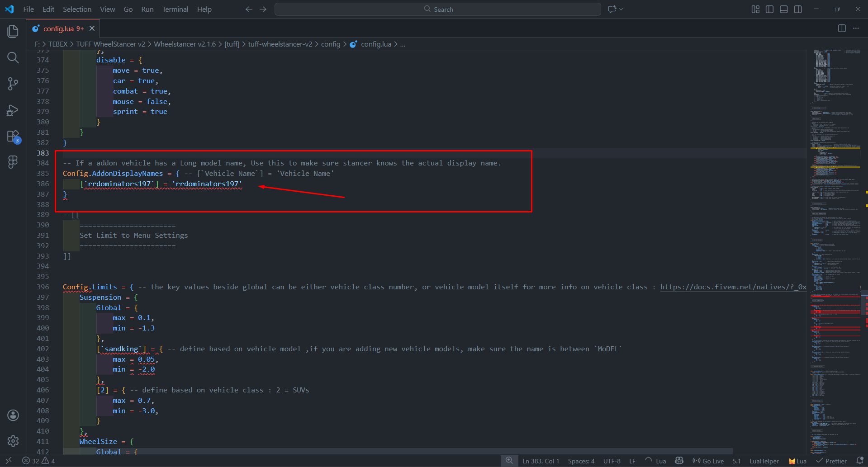
Task: Open the Terminal menu
Action: (x=175, y=9)
